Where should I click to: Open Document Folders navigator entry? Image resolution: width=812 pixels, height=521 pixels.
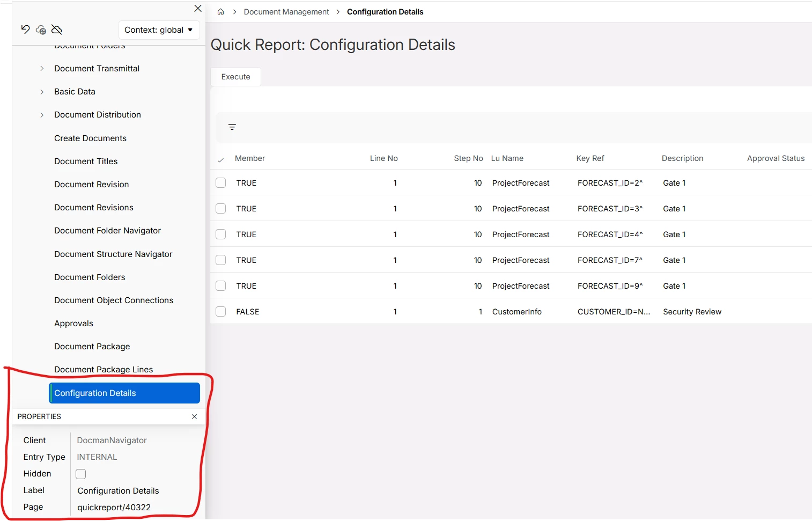(x=90, y=277)
